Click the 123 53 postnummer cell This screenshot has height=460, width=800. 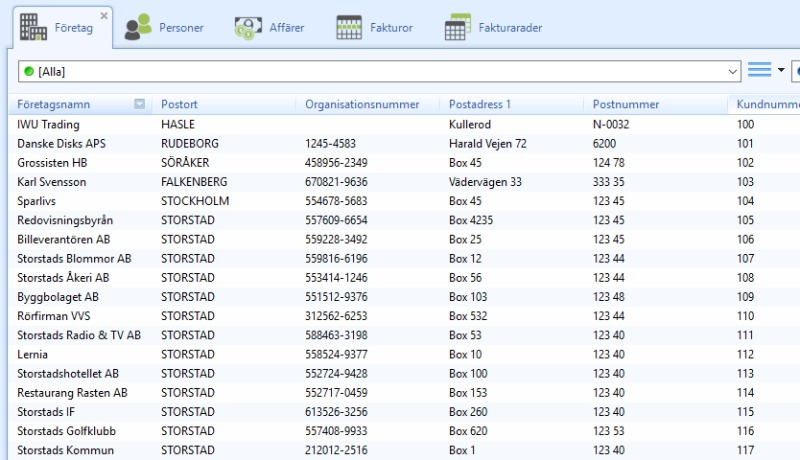click(x=609, y=431)
